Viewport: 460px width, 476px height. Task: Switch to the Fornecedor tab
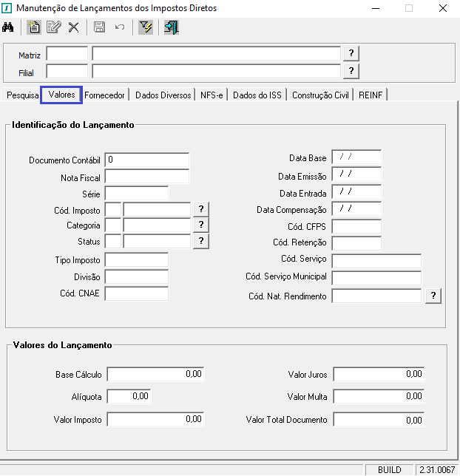(x=105, y=95)
